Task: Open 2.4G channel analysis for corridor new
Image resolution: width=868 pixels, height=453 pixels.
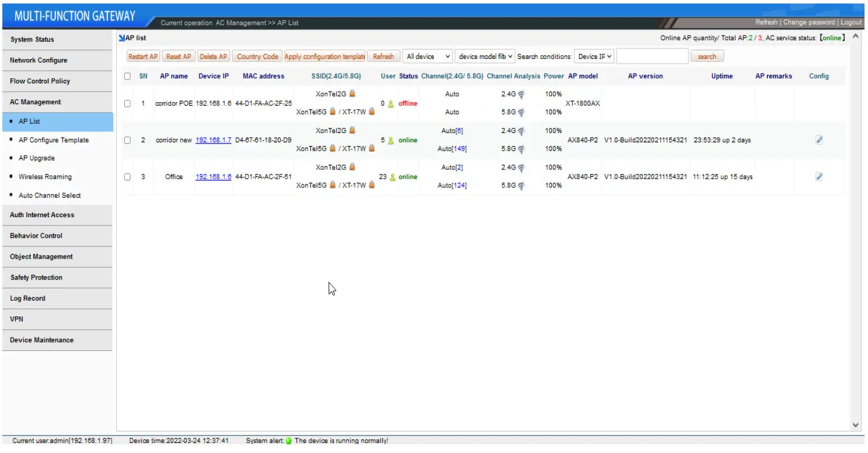Action: (x=521, y=131)
